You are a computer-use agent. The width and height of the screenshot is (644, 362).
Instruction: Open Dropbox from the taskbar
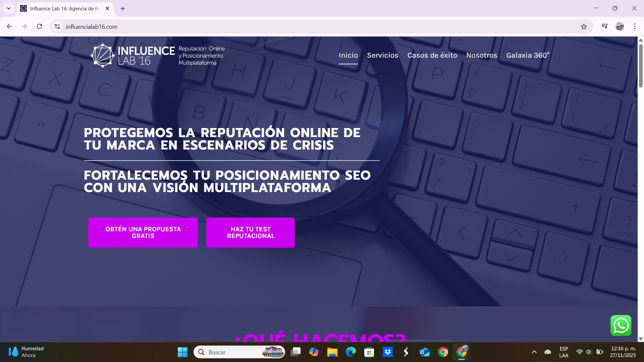(x=387, y=352)
